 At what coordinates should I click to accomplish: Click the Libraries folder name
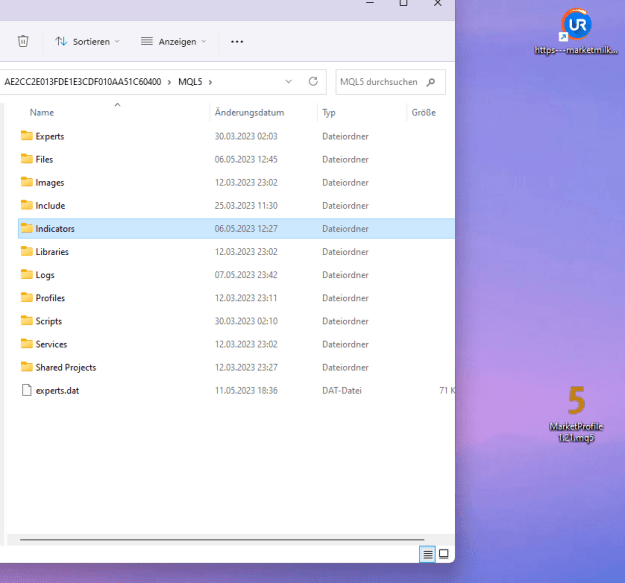point(52,252)
